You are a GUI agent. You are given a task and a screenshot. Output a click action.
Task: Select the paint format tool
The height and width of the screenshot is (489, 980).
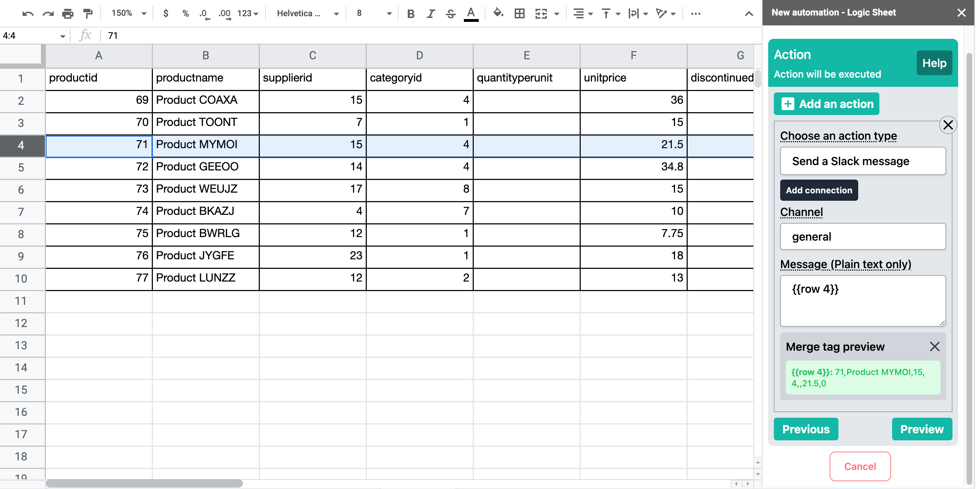88,14
